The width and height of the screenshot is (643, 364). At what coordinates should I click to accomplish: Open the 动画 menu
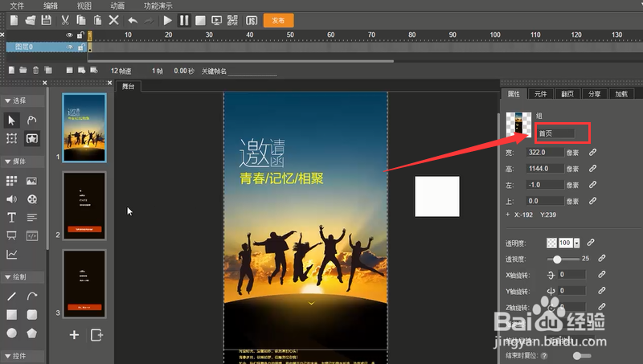coord(117,6)
